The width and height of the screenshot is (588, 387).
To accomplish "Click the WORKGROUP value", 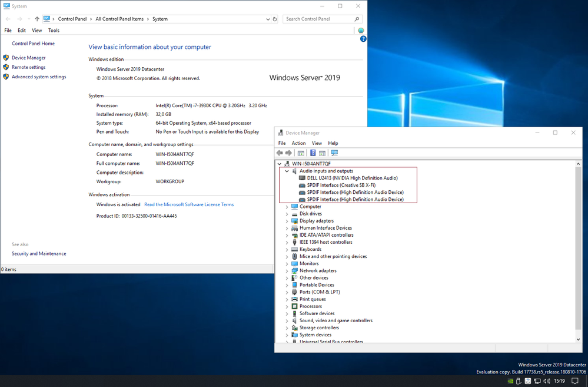I will tap(170, 181).
